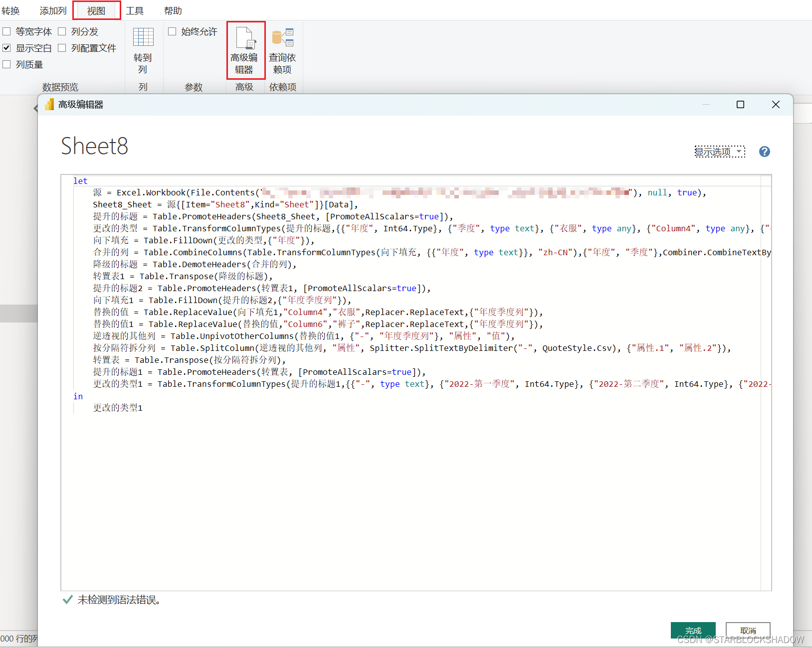Click the final 更改的类型1 output line
The image size is (812, 648).
pos(118,408)
